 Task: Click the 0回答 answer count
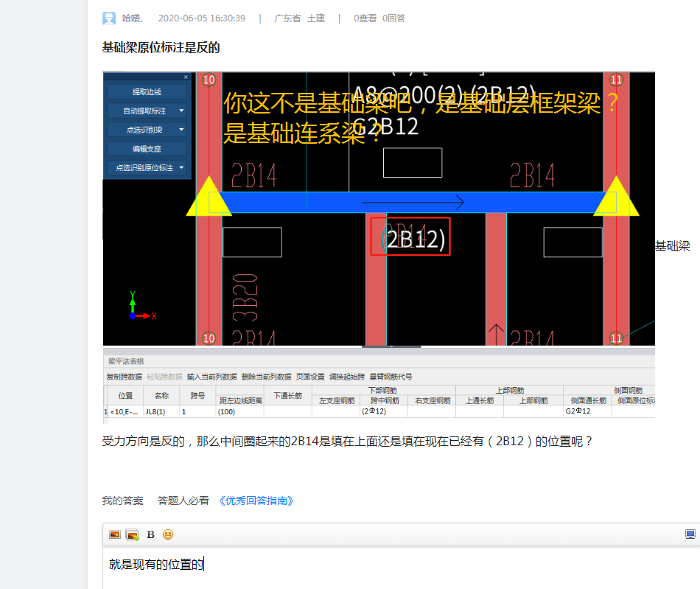(x=393, y=18)
